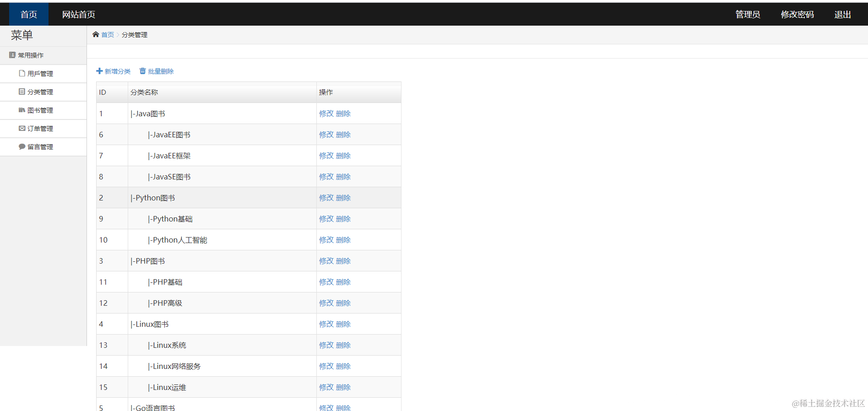Click 修改 for Java图书 row
Viewport: 868px width, 411px height.
[x=326, y=114]
